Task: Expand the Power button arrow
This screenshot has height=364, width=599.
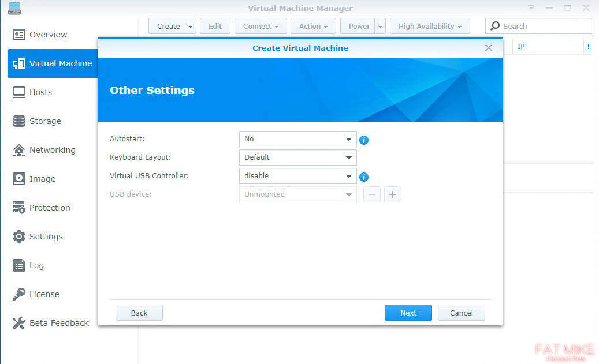Action: [x=380, y=27]
